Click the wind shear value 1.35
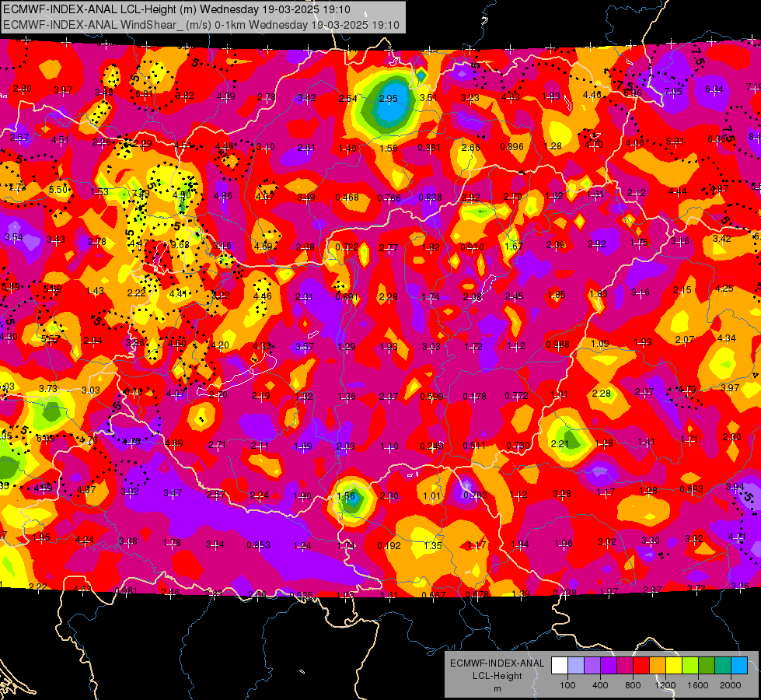Image resolution: width=761 pixels, height=700 pixels. point(432,545)
